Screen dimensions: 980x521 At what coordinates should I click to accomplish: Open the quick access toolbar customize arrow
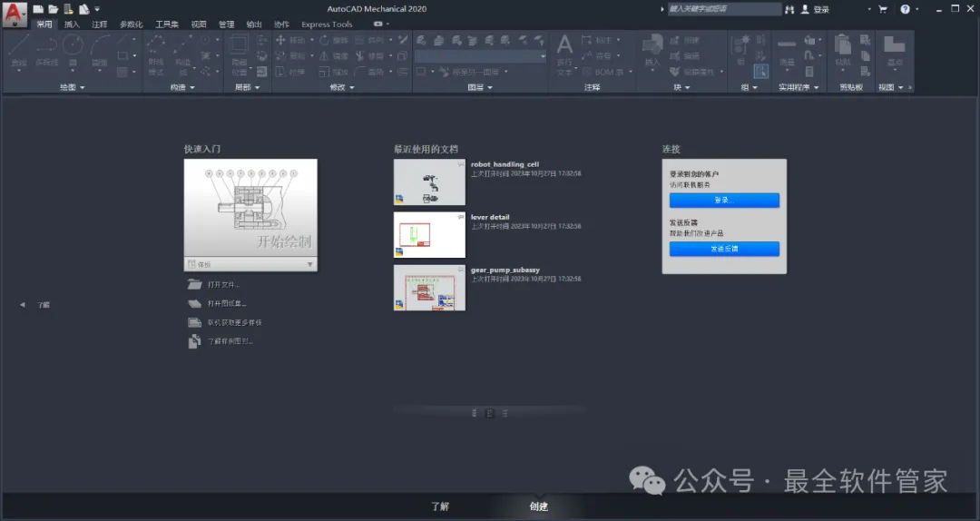[97, 9]
